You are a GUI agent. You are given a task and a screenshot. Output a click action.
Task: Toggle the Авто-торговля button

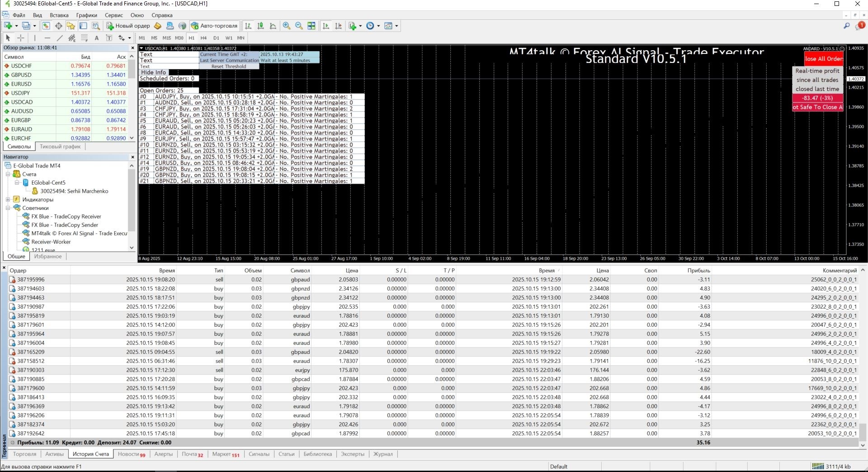(x=214, y=26)
